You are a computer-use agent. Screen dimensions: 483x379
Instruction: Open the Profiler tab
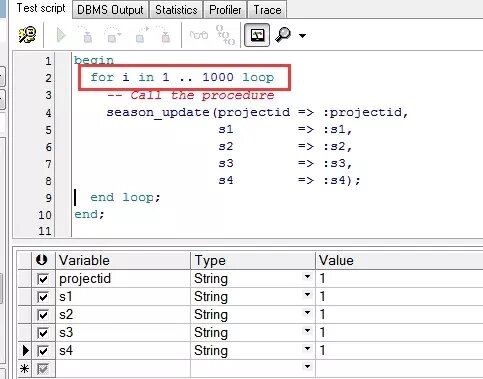[x=225, y=9]
